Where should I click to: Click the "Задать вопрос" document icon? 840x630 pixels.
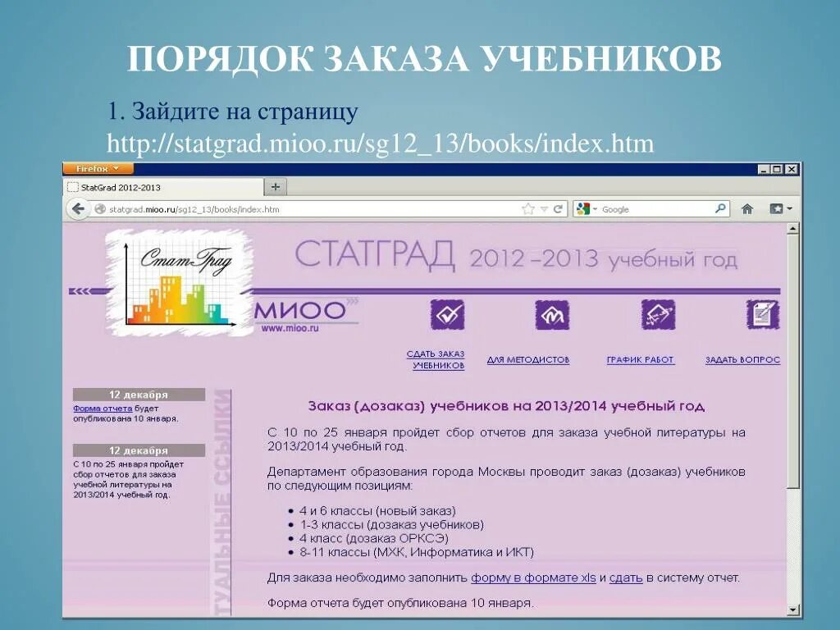pos(762,314)
